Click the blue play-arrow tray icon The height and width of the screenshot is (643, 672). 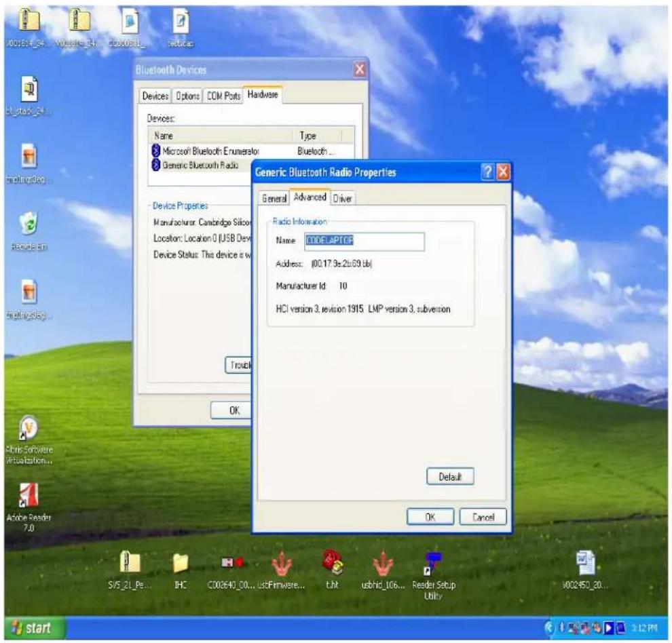coord(608,628)
